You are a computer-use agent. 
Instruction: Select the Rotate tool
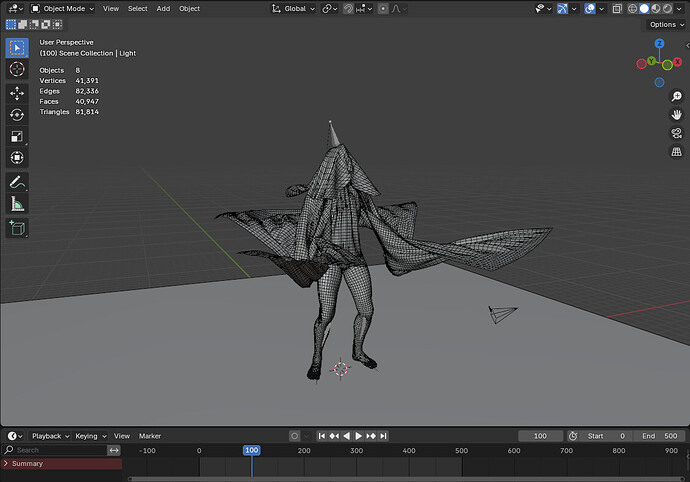tap(17, 115)
